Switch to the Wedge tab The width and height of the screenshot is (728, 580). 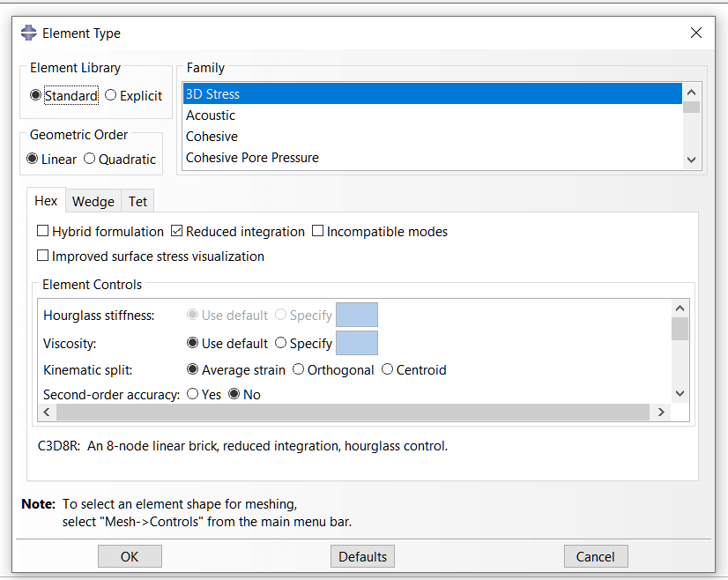click(93, 201)
